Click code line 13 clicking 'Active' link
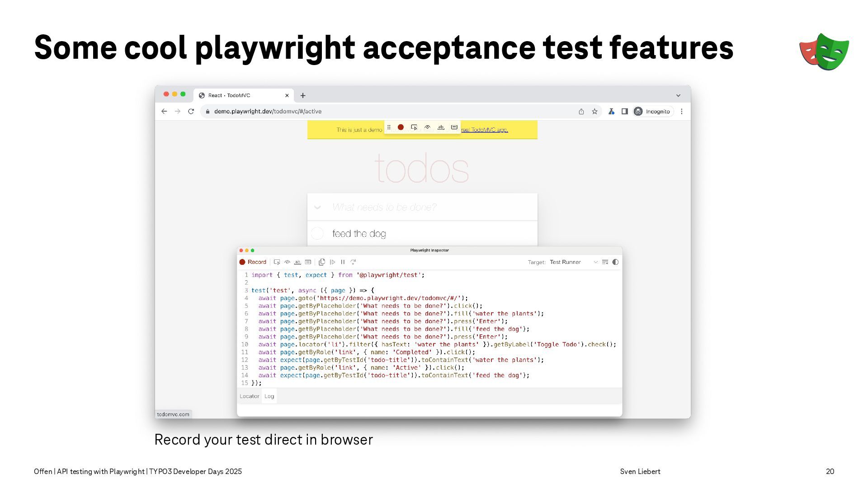This screenshot has height=488, width=868. pyautogui.click(x=361, y=368)
